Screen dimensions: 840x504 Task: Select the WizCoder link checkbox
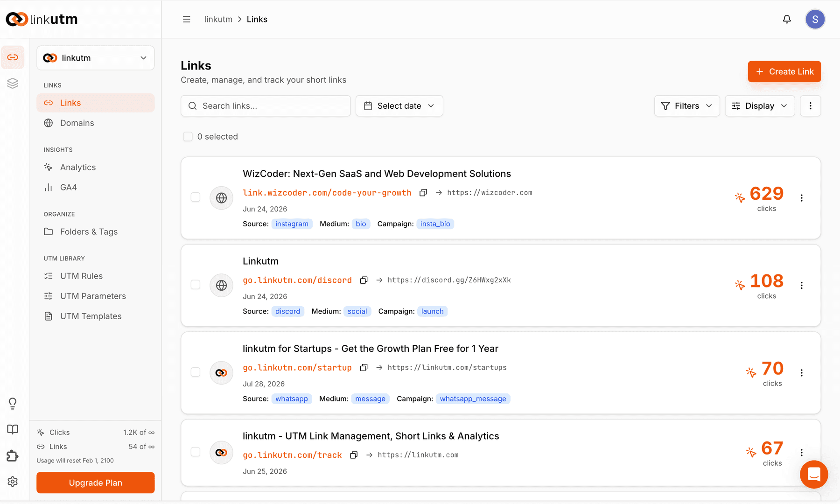pos(196,197)
